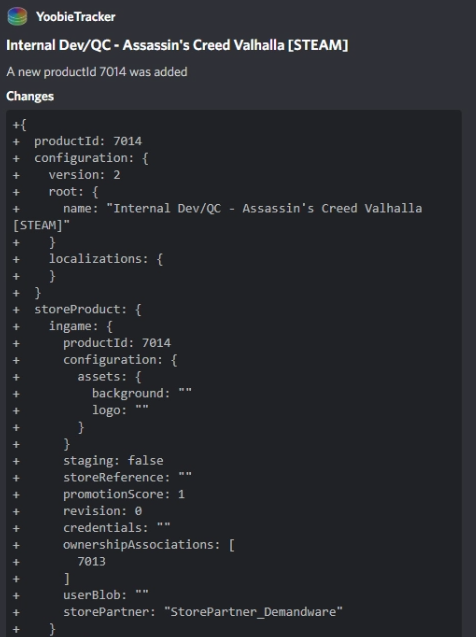The height and width of the screenshot is (637, 476).
Task: Click the 'root: {' line
Action: (x=74, y=192)
